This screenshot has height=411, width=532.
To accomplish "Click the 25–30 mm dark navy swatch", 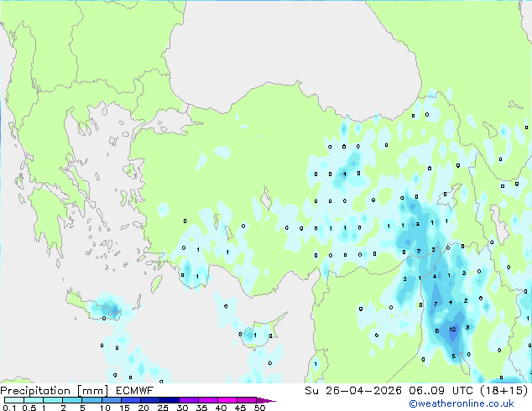I will (x=170, y=400).
